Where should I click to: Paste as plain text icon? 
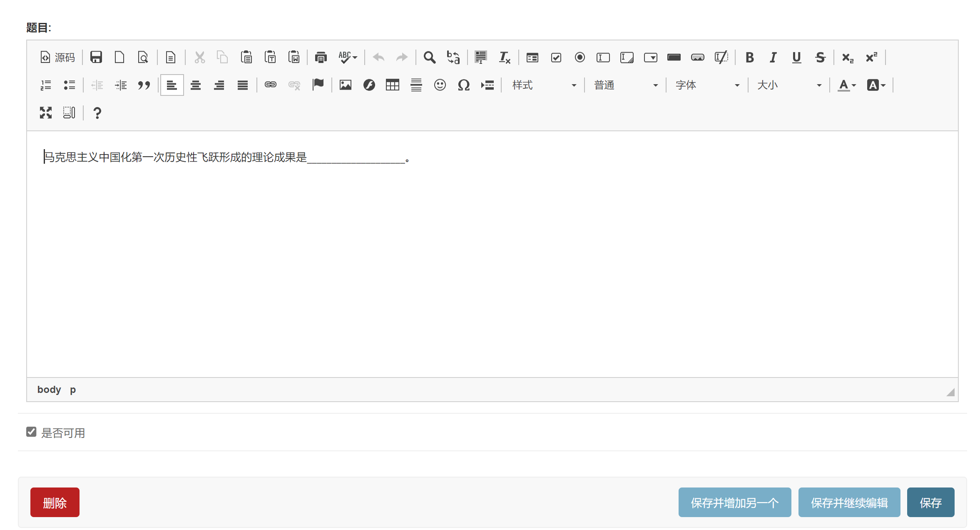coord(270,57)
